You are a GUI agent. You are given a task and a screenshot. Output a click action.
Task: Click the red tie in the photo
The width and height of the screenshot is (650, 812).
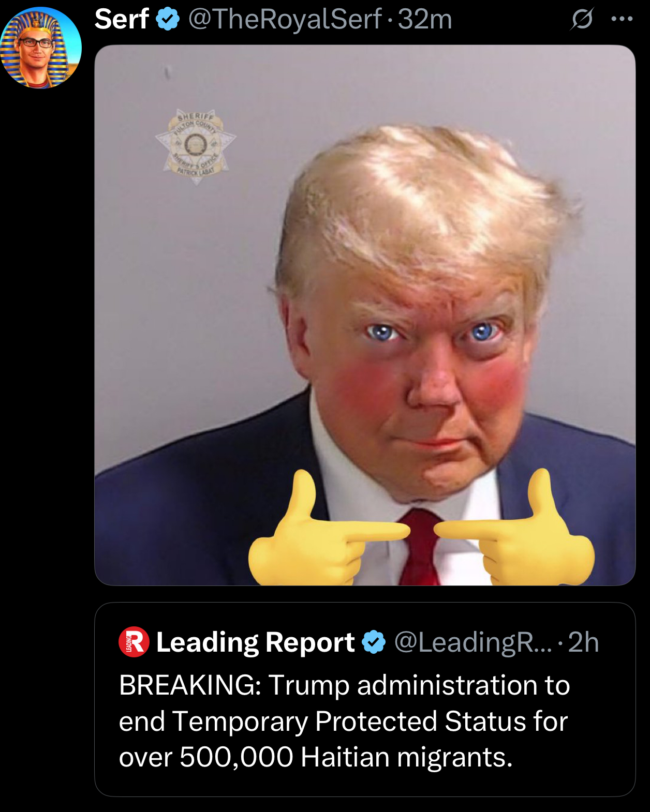(x=420, y=547)
